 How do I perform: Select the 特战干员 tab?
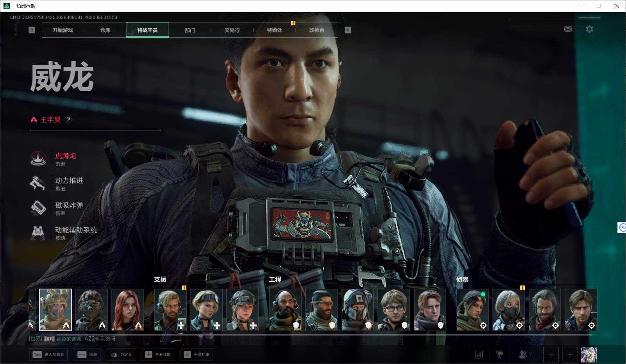147,30
